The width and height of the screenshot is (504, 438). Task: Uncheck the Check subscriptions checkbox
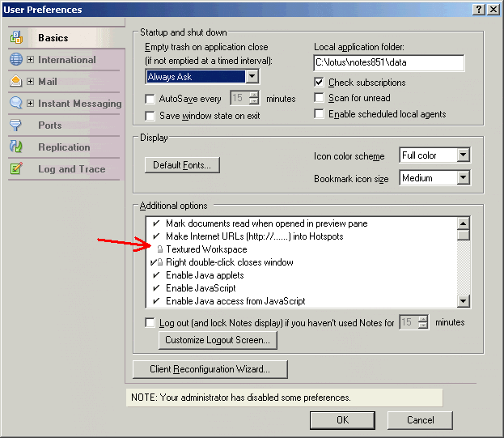pyautogui.click(x=320, y=83)
